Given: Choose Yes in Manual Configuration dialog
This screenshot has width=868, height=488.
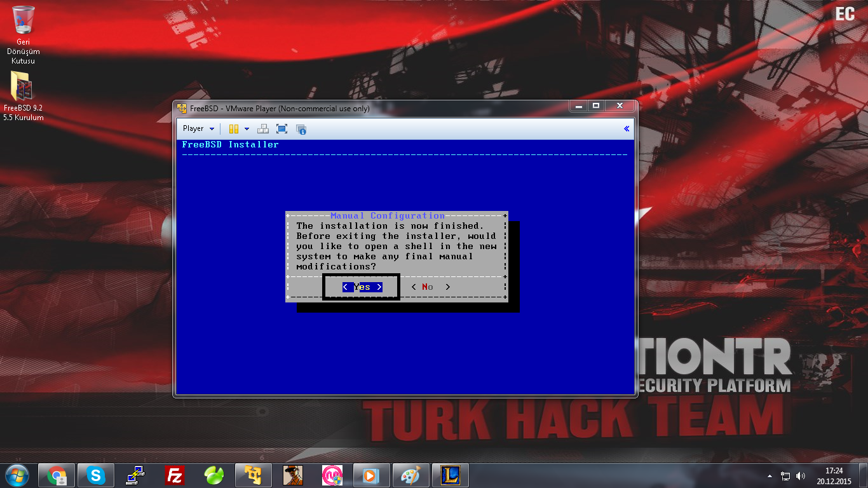Looking at the screenshot, I should 362,287.
